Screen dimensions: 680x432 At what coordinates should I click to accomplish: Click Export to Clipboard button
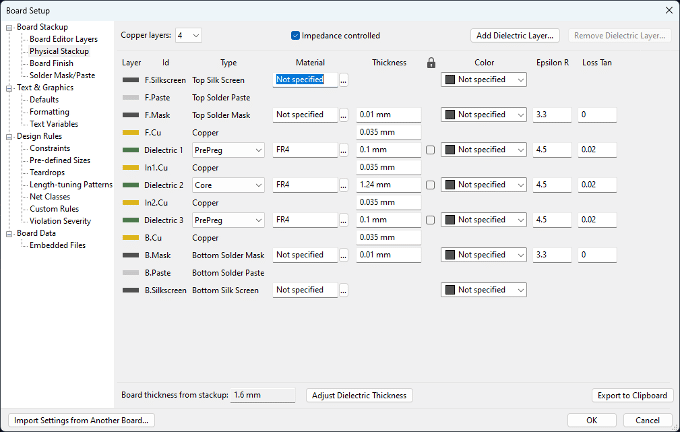tap(633, 395)
